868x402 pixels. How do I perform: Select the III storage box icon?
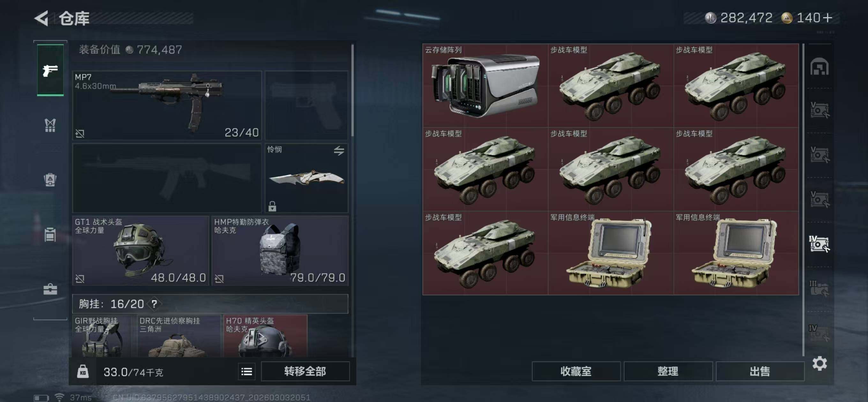click(819, 288)
